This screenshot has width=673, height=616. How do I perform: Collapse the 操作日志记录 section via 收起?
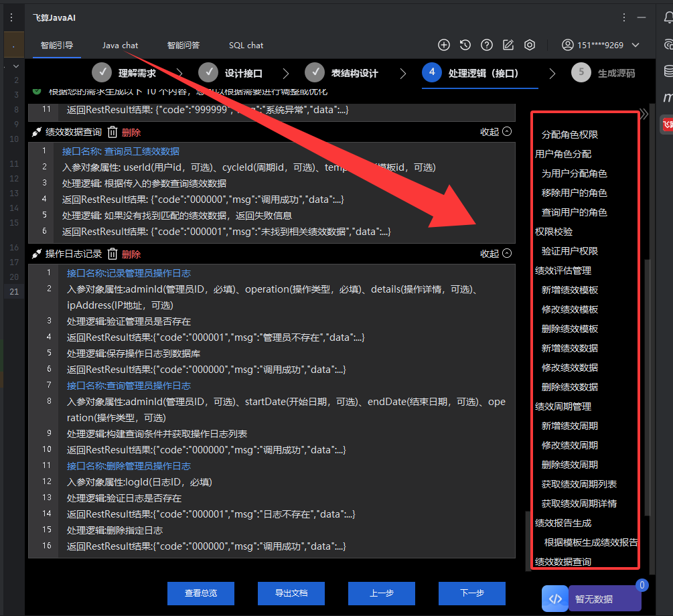[x=496, y=254]
